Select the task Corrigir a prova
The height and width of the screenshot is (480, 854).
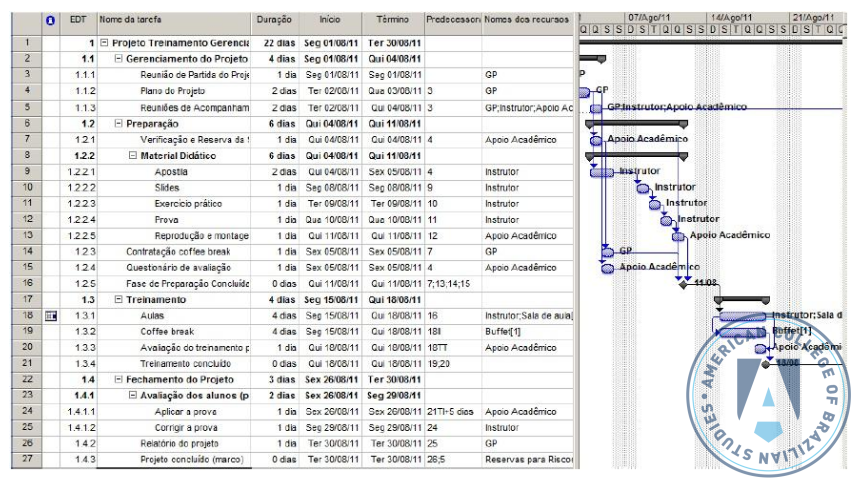(x=186, y=428)
